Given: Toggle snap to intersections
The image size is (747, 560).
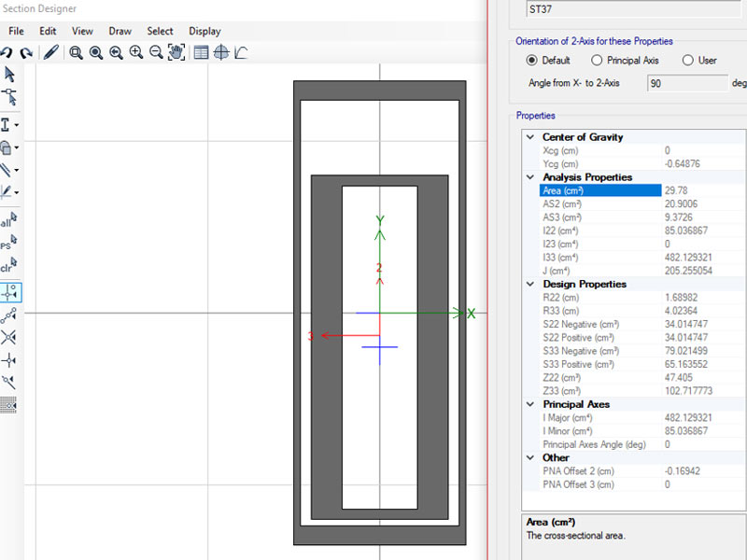Looking at the screenshot, I should 8,338.
